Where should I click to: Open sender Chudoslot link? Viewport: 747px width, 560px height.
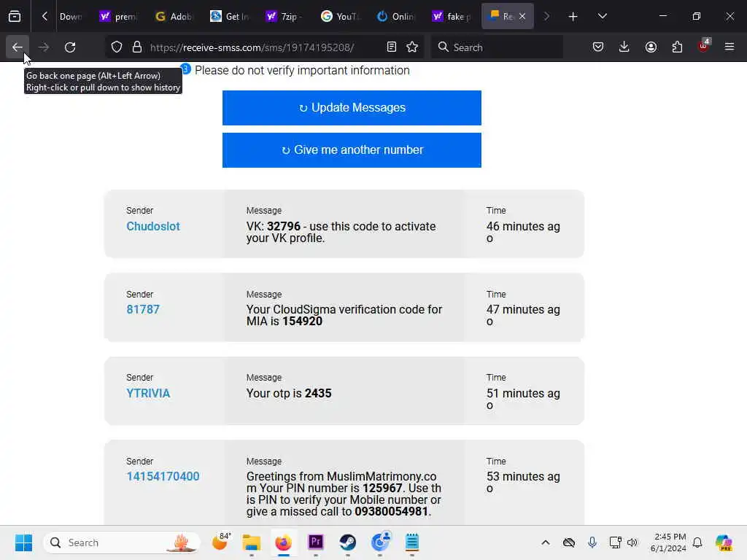[x=153, y=227]
